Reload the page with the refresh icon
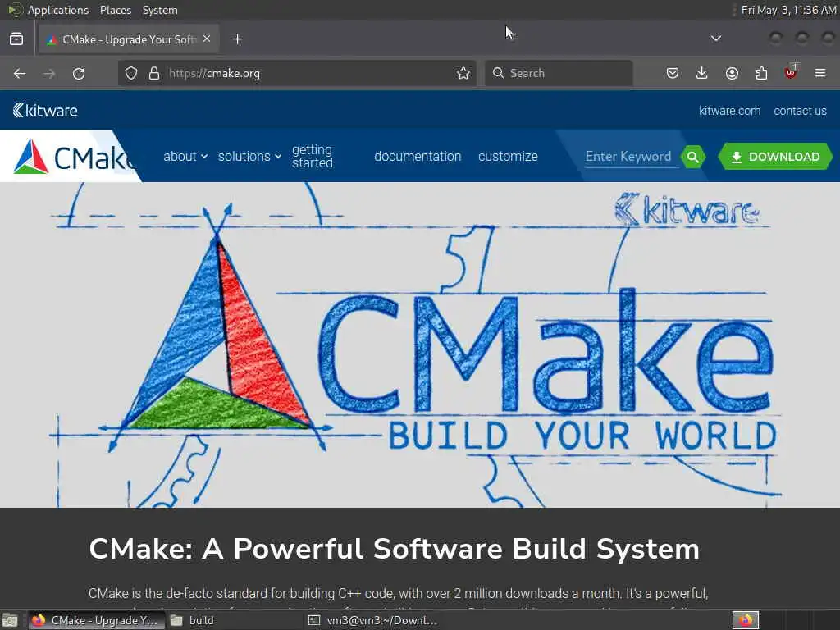840x630 pixels. [79, 73]
